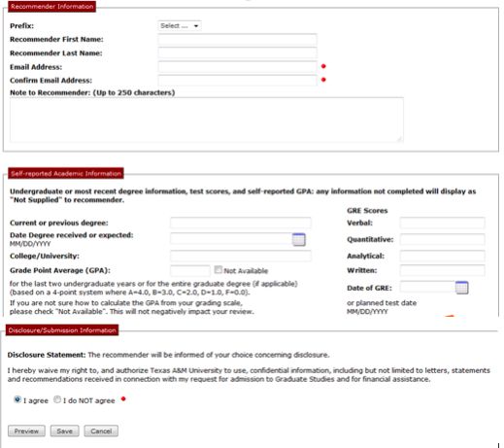
Task: Focus the GRE Analytical score field
Action: tap(442, 256)
